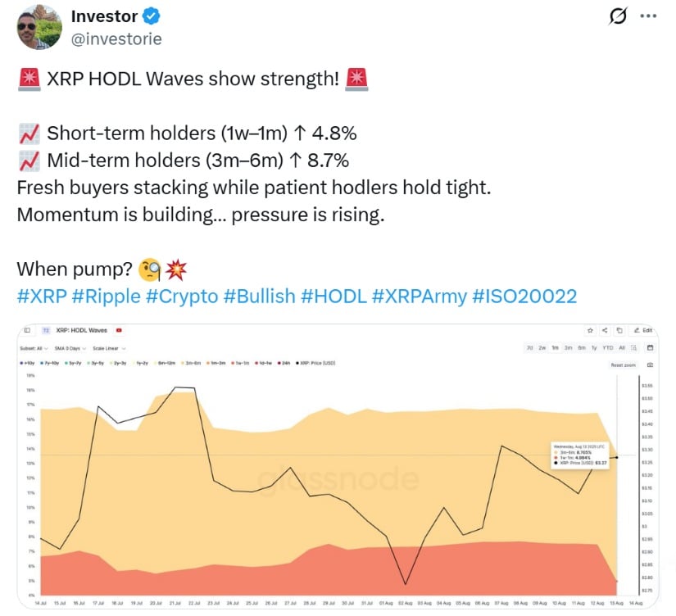676x616 pixels.
Task: Open the Grok icon on the post
Action: (x=617, y=16)
